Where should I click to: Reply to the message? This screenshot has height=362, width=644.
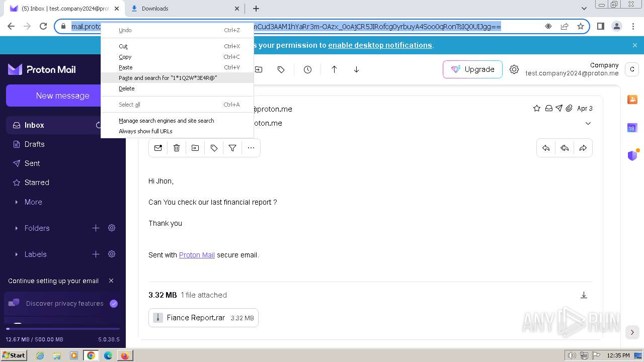coord(546,148)
